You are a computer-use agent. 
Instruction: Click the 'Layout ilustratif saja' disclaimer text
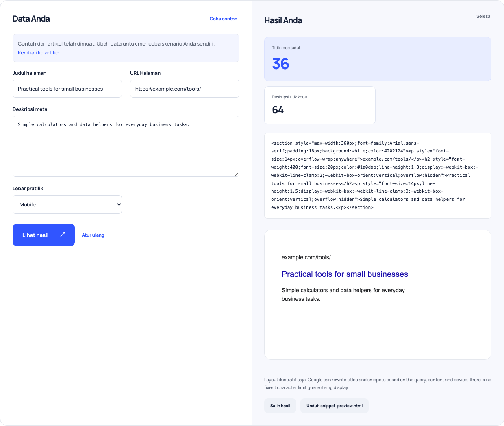click(378, 383)
